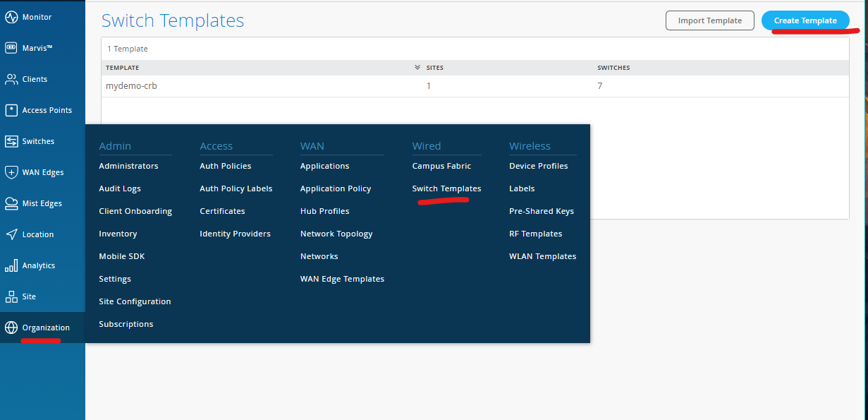This screenshot has width=868, height=420.
Task: Open Marvis icon in left navigation
Action: pos(11,48)
